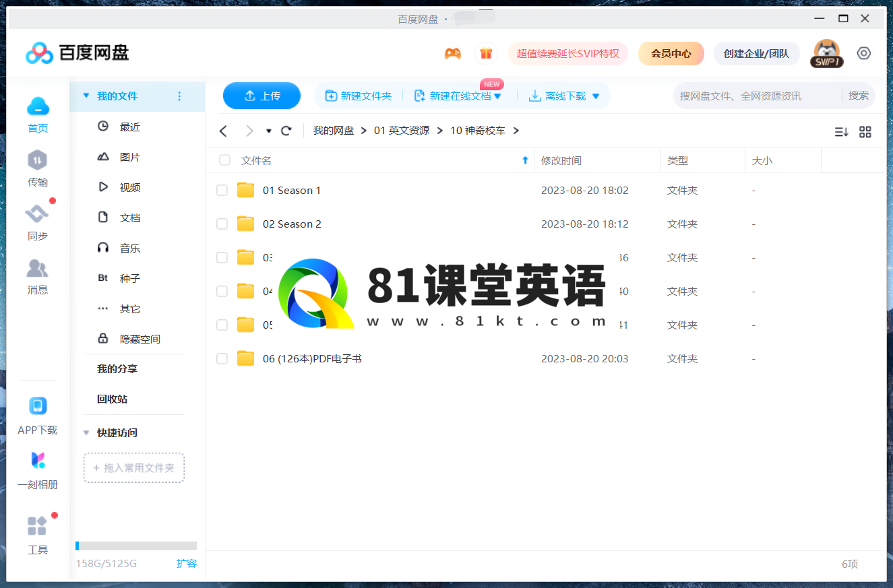The image size is (893, 588).
Task: Collapse the 快捷访问 section
Action: (x=86, y=433)
